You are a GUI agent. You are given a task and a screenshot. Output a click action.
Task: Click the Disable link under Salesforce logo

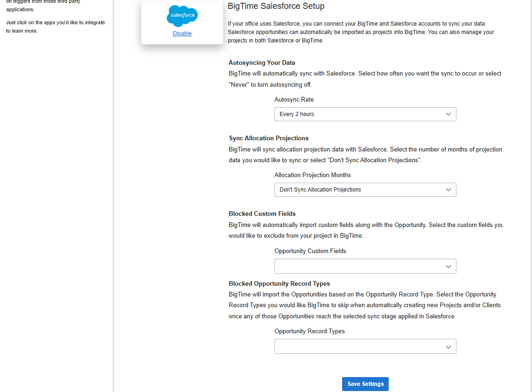tap(182, 34)
